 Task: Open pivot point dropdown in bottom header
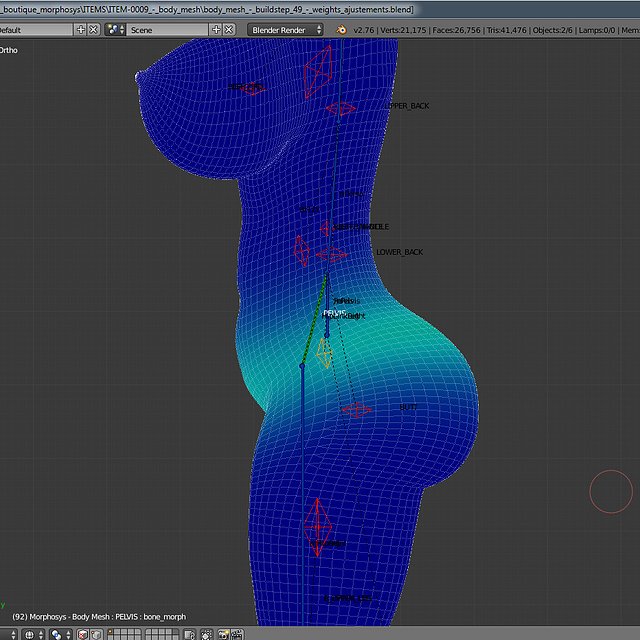coord(60,634)
